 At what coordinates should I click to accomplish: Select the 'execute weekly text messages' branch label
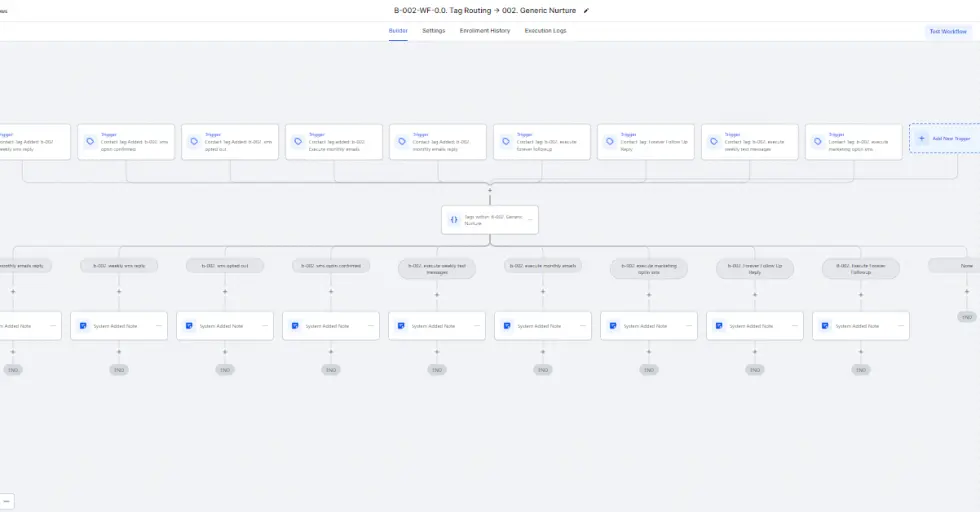pos(437,269)
